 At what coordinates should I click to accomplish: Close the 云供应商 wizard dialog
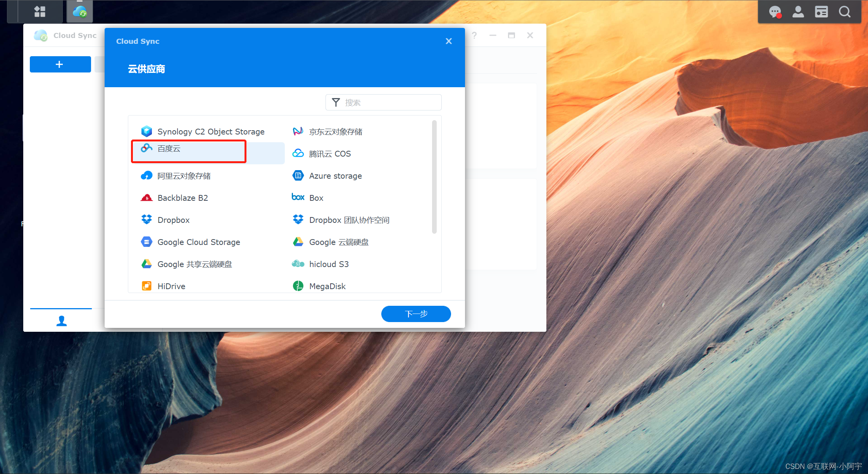(449, 41)
